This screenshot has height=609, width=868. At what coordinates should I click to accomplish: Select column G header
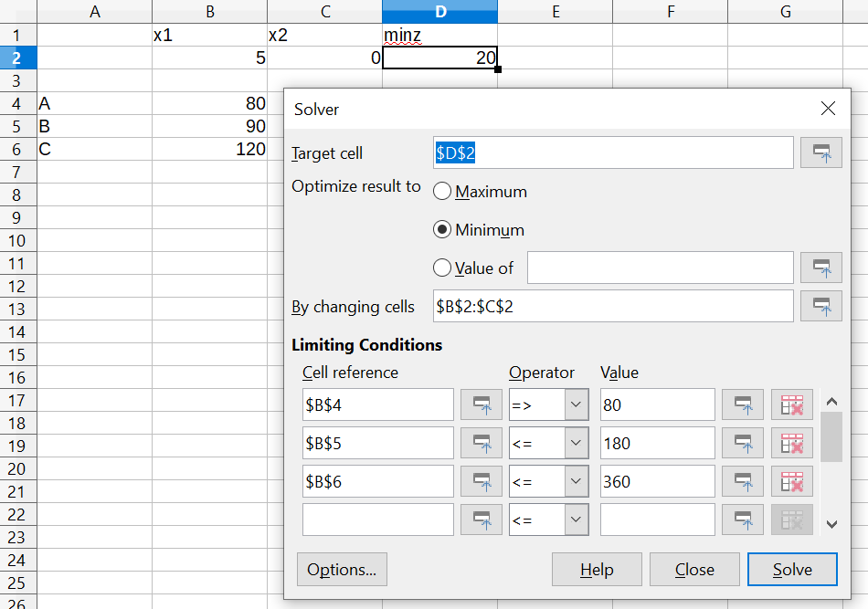pos(786,11)
